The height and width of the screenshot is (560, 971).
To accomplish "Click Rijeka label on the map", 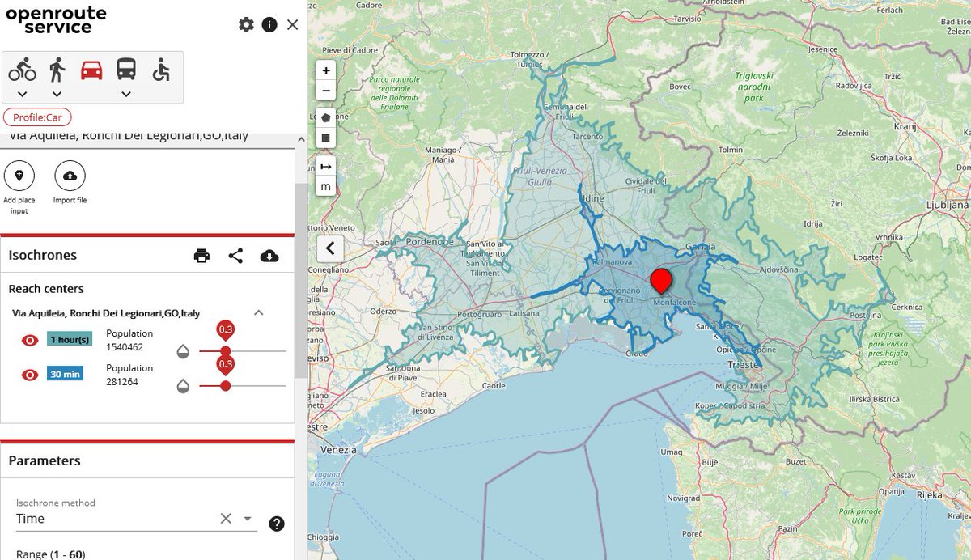I will 931,494.
